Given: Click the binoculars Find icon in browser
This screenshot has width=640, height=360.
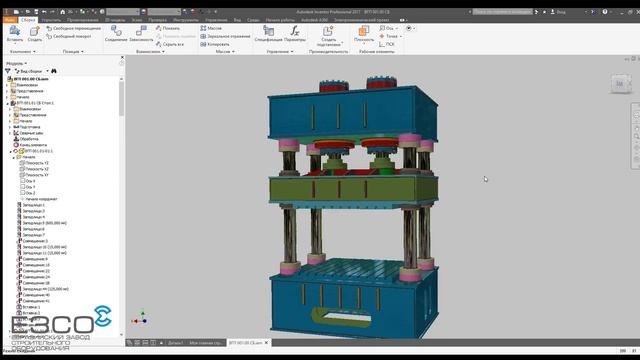Looking at the screenshot, I should tap(53, 71).
